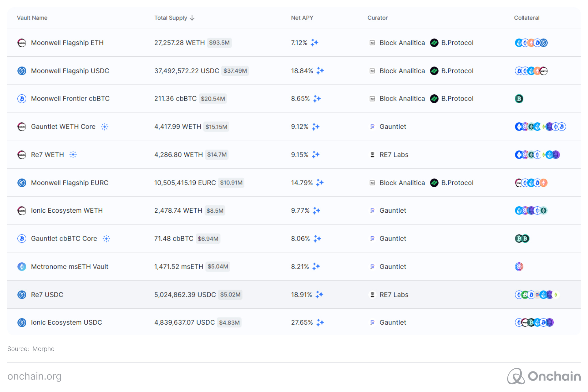Click the 4,286.80 WETH supply value

179,154
